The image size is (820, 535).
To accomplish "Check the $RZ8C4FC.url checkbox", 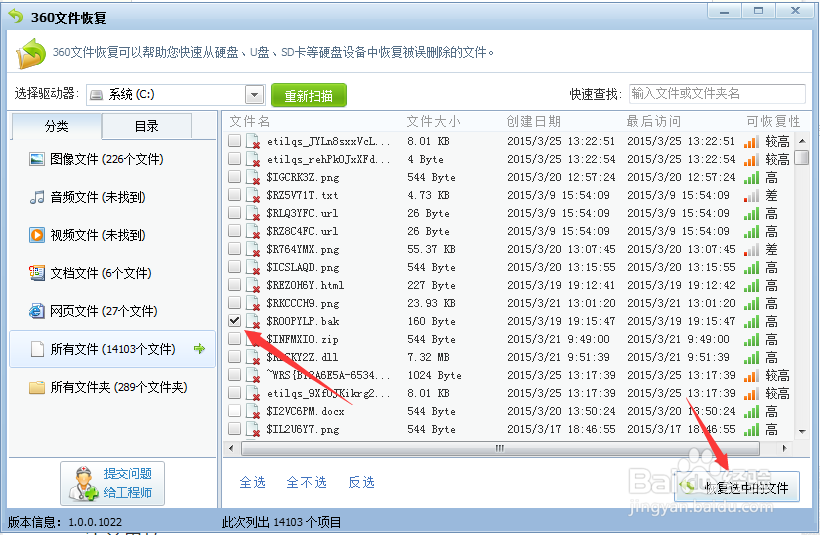I will tap(234, 231).
